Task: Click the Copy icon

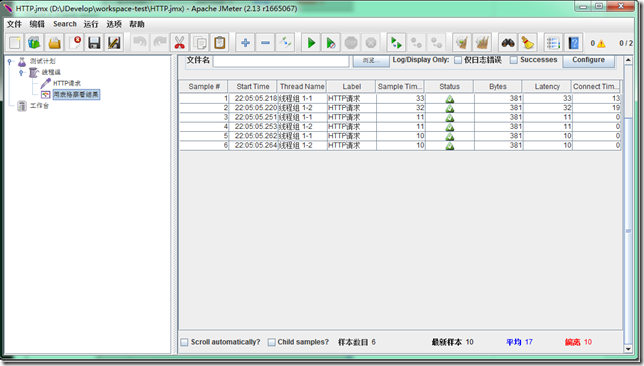Action: click(x=200, y=43)
